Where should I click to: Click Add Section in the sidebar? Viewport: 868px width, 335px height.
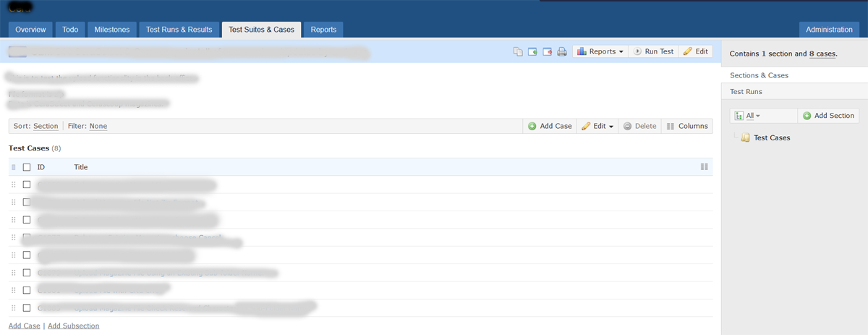(x=828, y=116)
